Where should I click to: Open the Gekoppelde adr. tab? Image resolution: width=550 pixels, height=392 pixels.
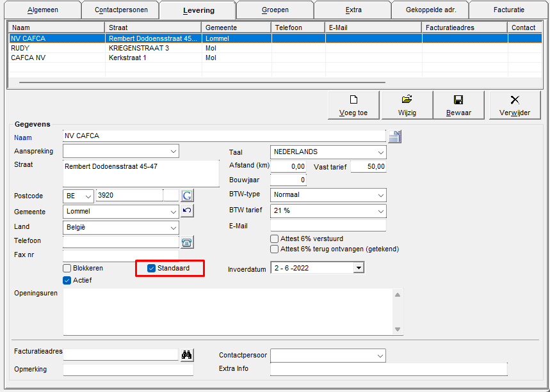click(x=431, y=10)
